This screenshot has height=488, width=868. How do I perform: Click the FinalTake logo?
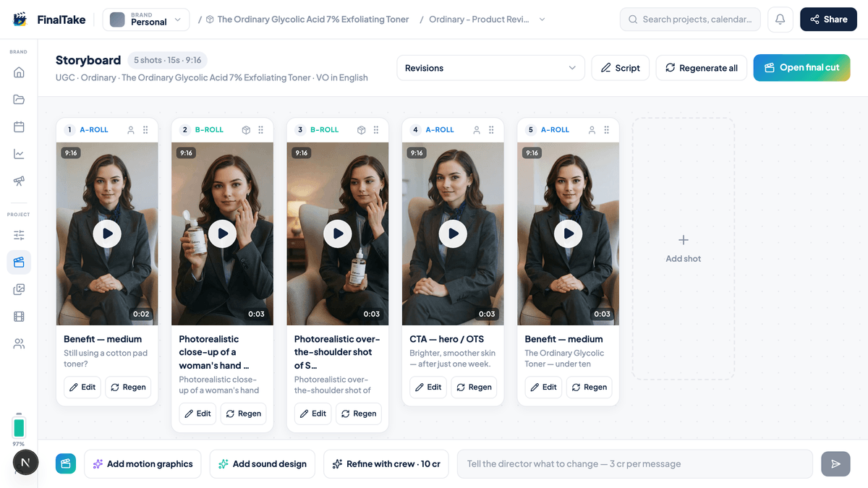click(x=49, y=20)
